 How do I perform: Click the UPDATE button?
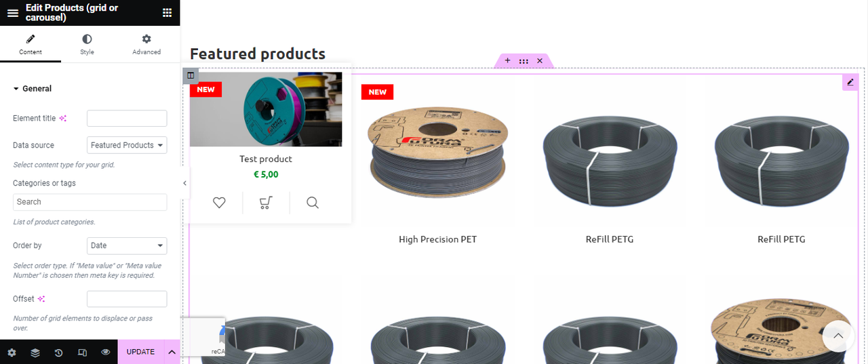[141, 352]
